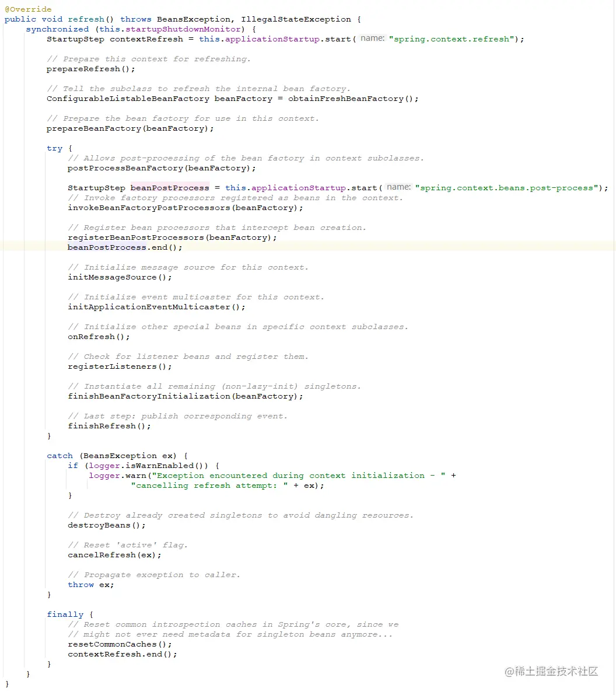
Task: Click finishBeanFactoryInitialization(beanFactory); call
Action: (185, 396)
